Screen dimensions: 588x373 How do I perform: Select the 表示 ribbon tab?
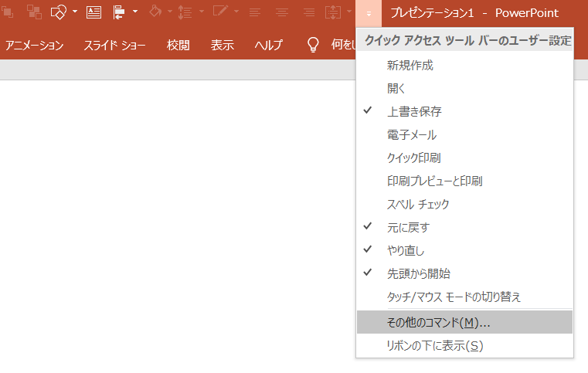click(x=223, y=46)
